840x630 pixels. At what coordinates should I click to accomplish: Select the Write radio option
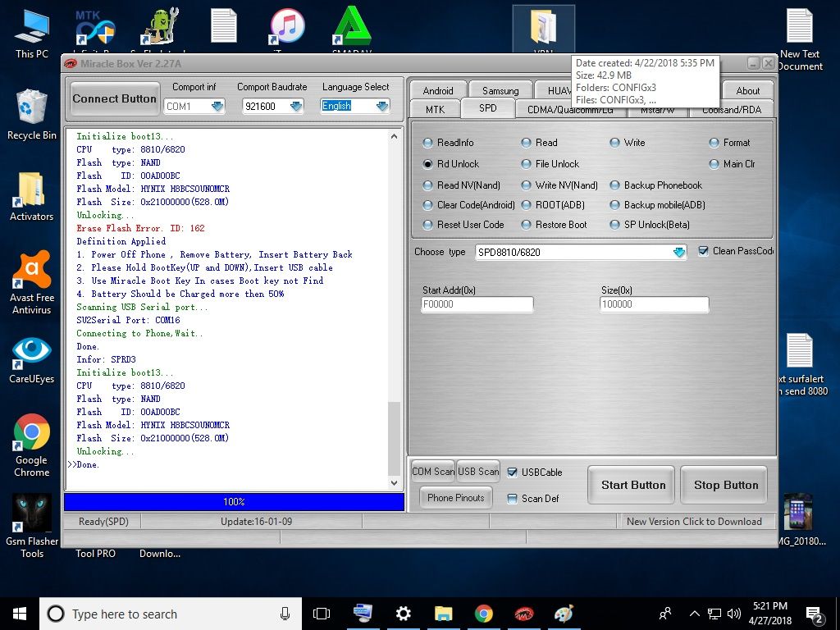point(614,143)
